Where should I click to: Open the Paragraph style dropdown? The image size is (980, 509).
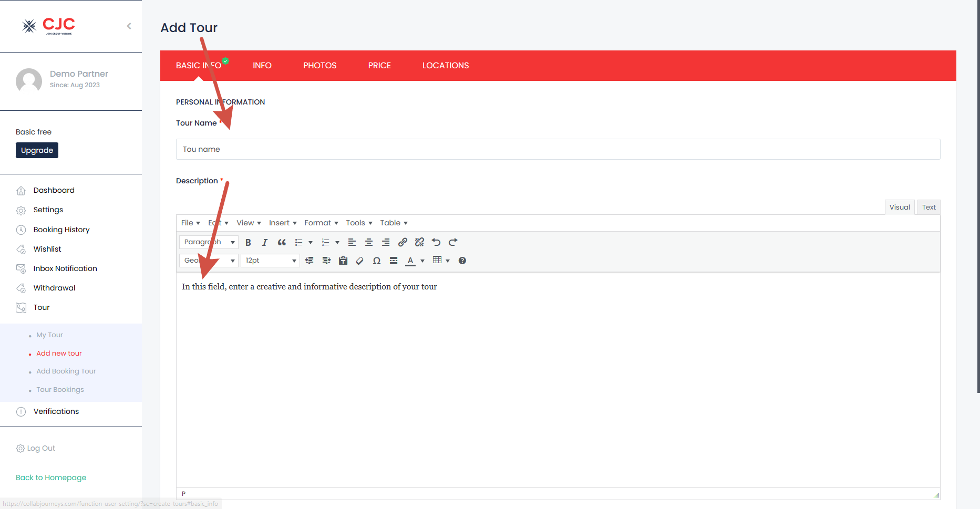(209, 242)
